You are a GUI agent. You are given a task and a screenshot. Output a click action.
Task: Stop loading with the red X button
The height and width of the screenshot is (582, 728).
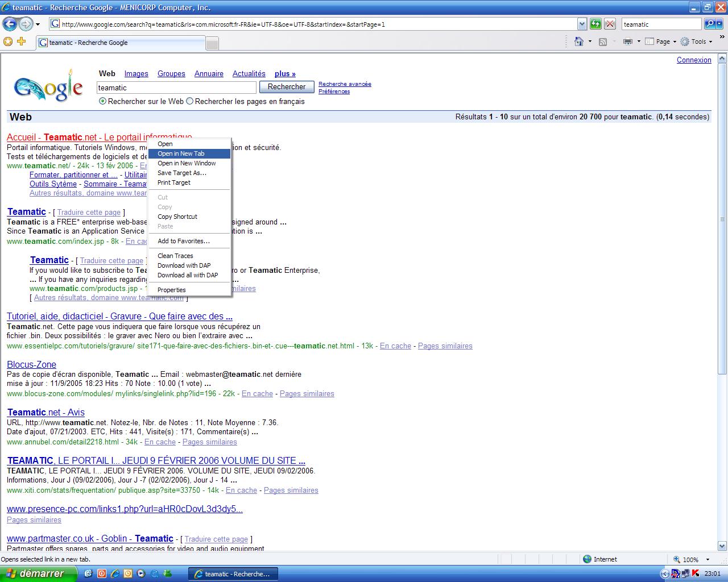point(610,24)
